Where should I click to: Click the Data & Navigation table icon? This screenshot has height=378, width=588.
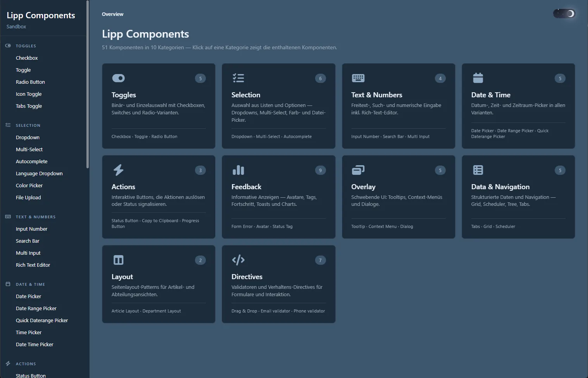[x=478, y=170]
